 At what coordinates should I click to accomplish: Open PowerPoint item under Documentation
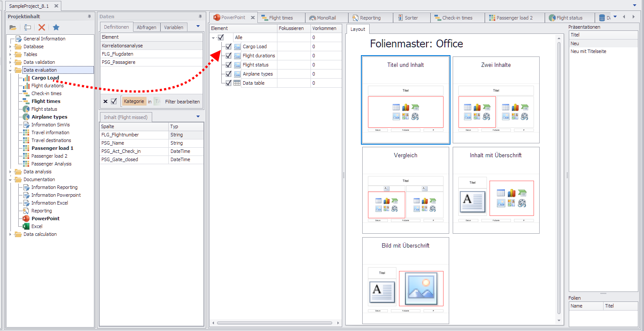[46, 218]
